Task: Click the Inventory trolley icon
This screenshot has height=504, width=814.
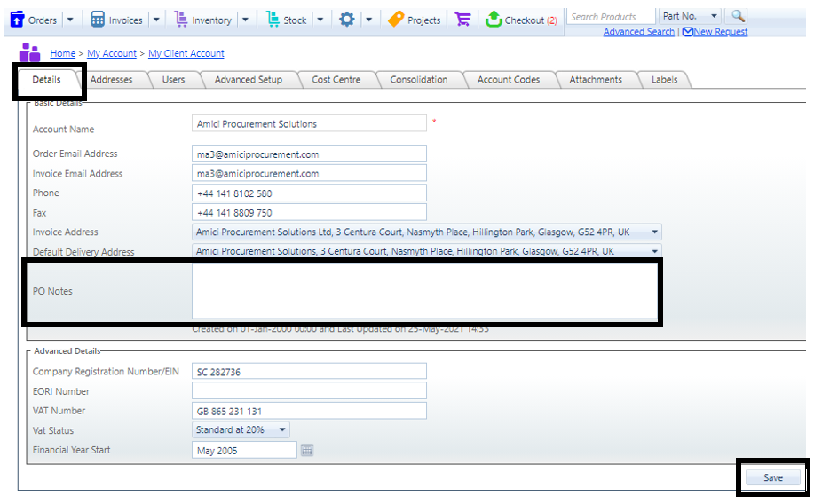Action: point(181,20)
